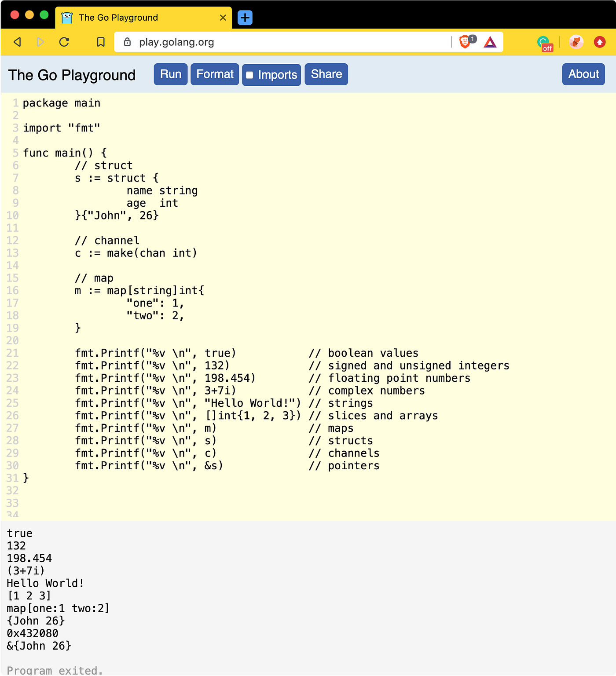The height and width of the screenshot is (676, 616).
Task: Select The Go Playground browser tab
Action: tap(143, 18)
